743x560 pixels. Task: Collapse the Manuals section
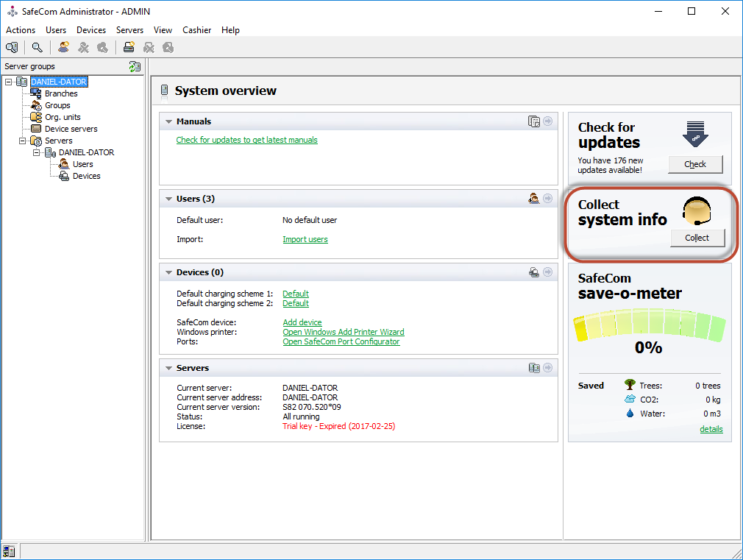click(x=168, y=121)
